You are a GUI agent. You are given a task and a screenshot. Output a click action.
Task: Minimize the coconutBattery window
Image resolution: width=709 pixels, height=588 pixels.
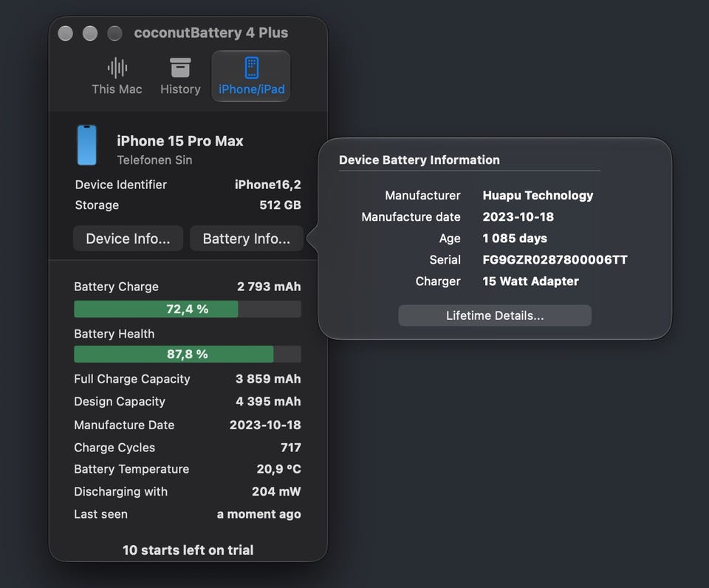90,33
